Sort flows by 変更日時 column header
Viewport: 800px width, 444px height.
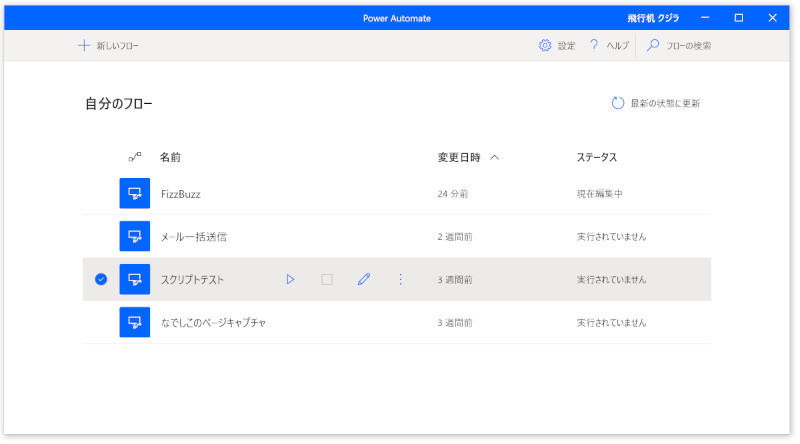[x=459, y=157]
